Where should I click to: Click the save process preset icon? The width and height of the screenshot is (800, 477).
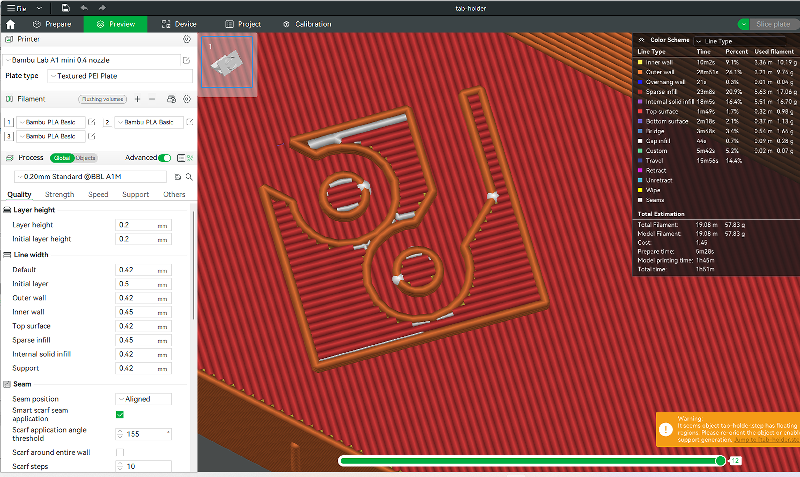coord(178,177)
